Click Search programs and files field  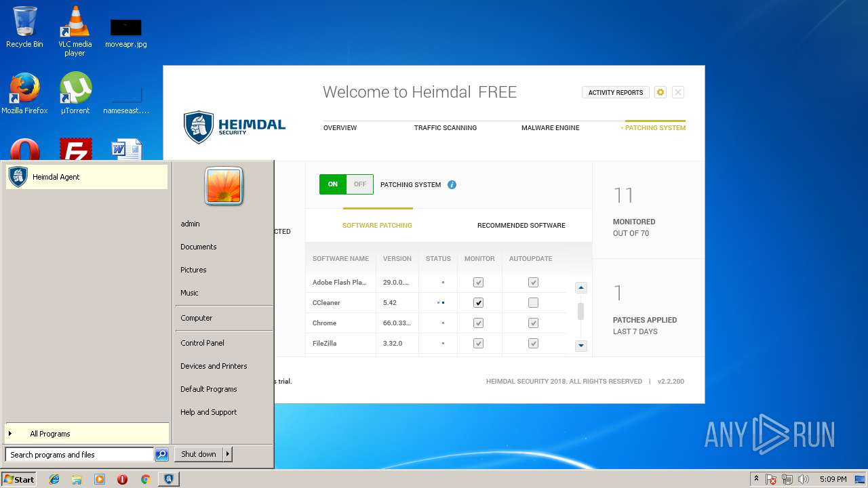click(x=79, y=455)
